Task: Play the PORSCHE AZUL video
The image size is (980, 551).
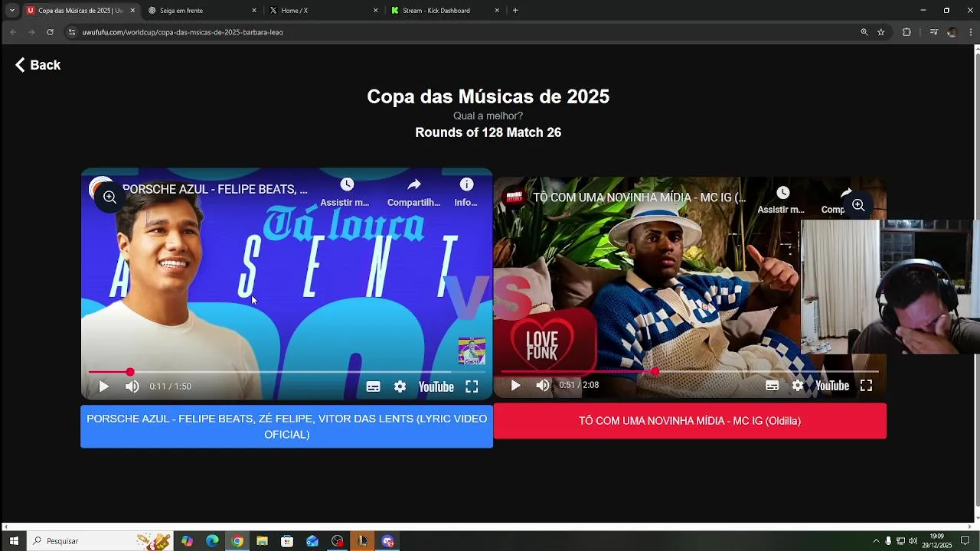Action: tap(104, 386)
